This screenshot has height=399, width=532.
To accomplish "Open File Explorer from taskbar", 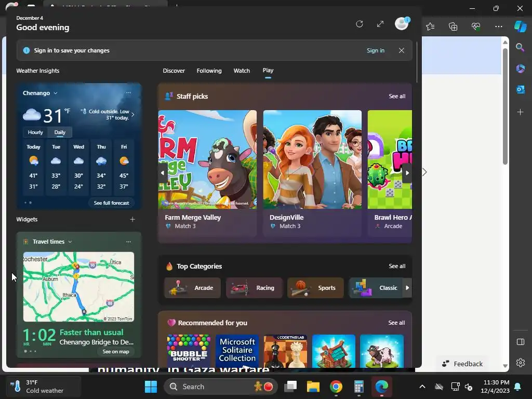I will coord(313,387).
